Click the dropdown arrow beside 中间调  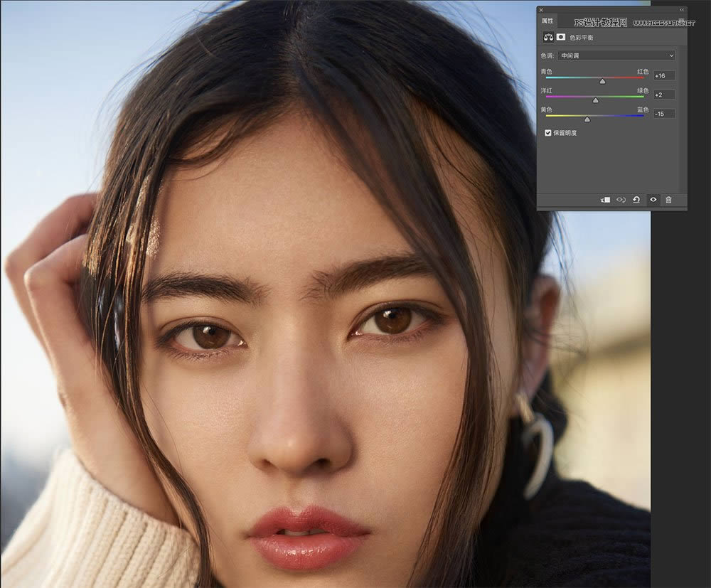671,55
